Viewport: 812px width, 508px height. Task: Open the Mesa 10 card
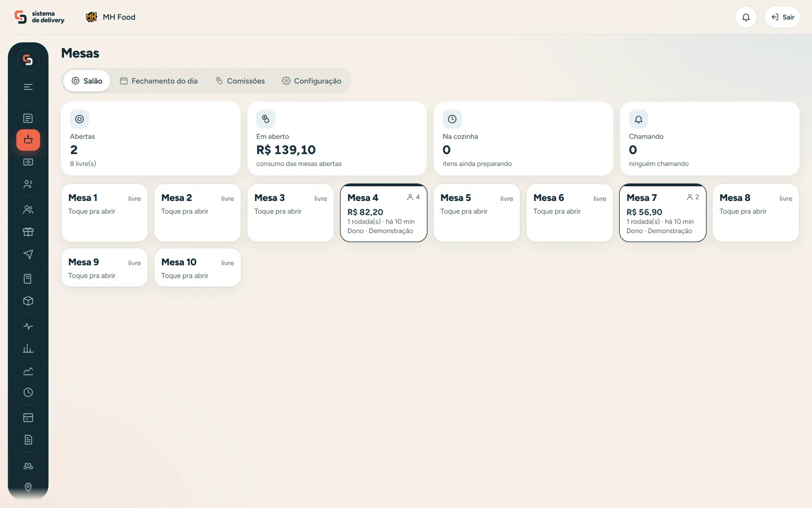coord(197,268)
